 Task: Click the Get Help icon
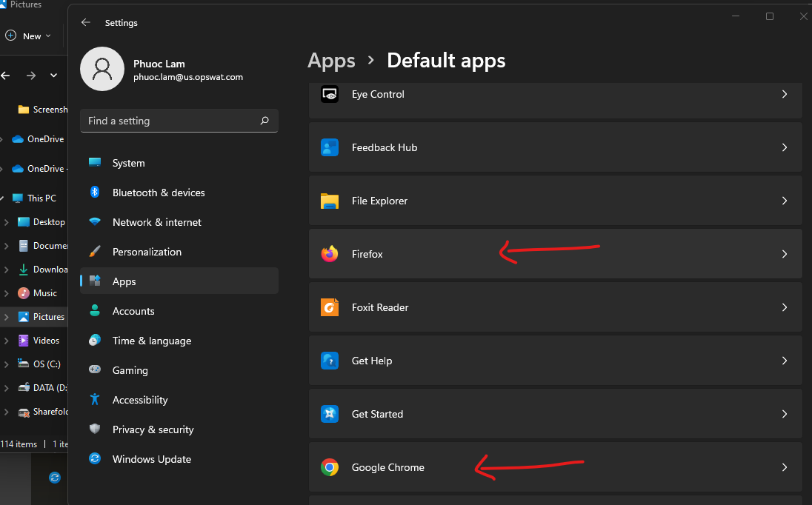pyautogui.click(x=330, y=361)
